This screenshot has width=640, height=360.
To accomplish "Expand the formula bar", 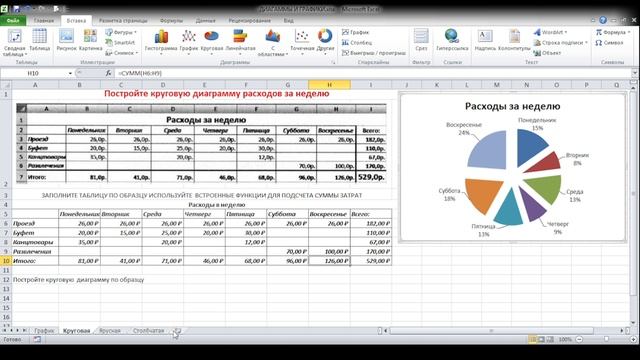I will (x=635, y=73).
